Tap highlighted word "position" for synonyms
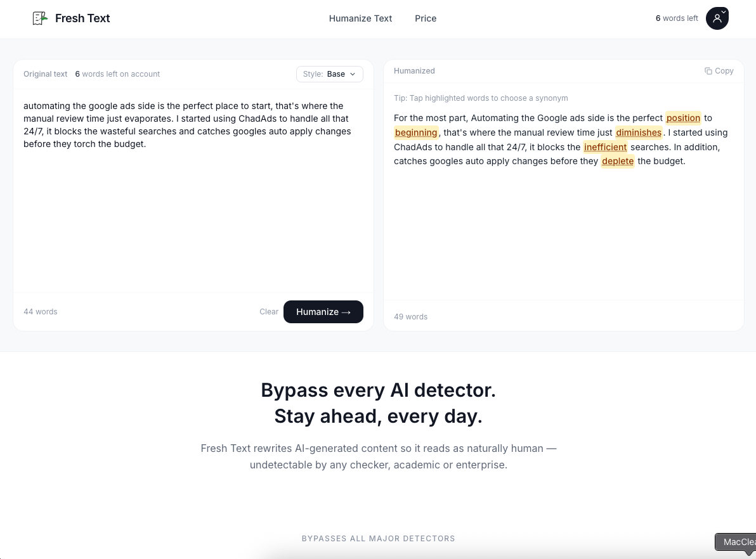Viewport: 756px width, 559px height. pos(683,118)
